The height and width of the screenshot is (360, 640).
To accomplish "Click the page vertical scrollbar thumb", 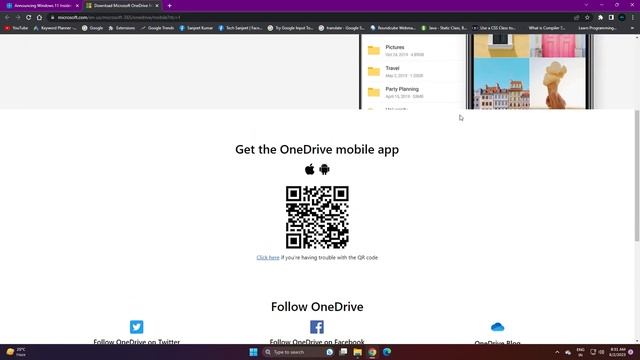I will [637, 176].
